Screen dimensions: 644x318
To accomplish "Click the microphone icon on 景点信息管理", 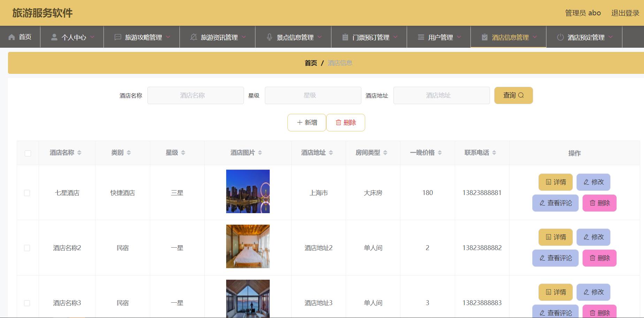I will [269, 37].
